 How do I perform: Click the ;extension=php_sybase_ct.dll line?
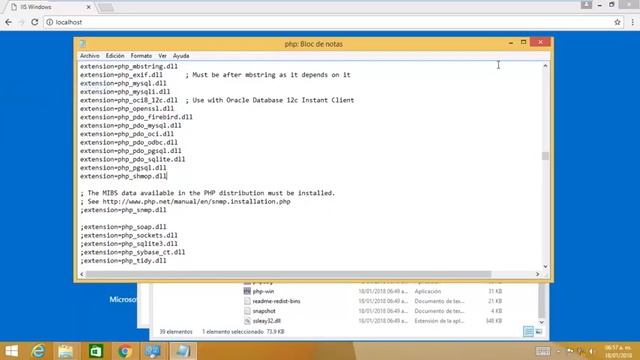coord(133,252)
